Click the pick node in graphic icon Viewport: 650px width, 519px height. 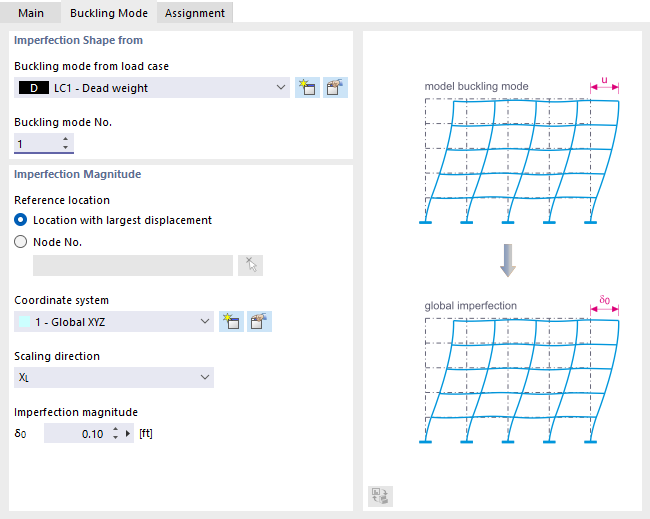(251, 265)
